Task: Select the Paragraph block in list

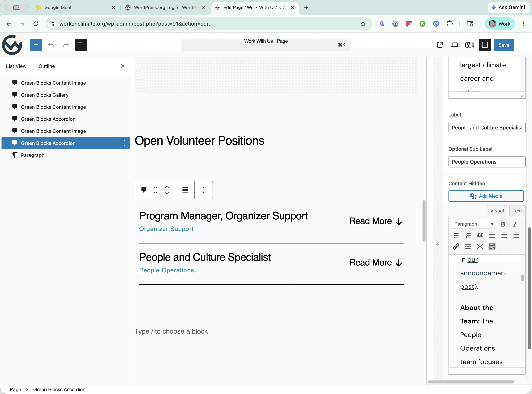Action: point(66,155)
